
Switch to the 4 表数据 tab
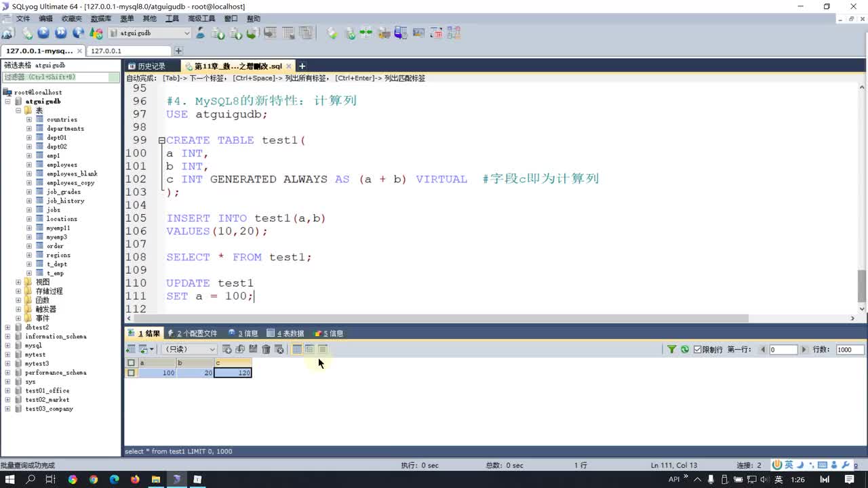(286, 333)
